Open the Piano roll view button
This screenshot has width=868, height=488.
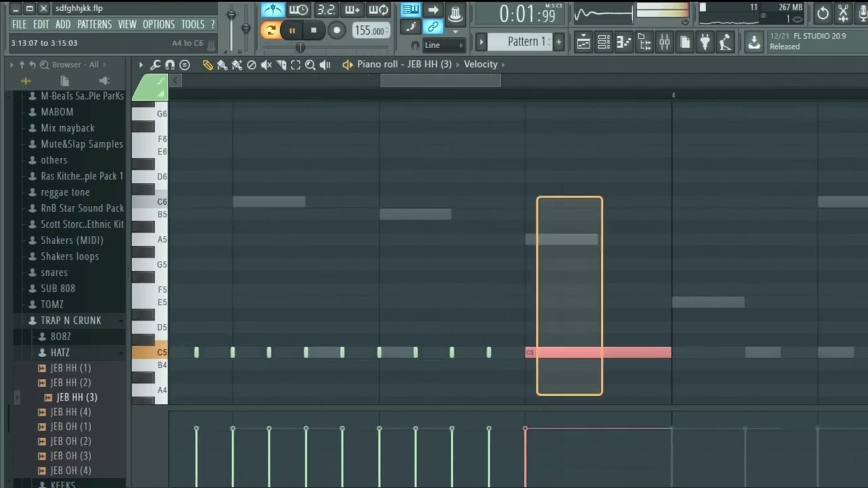(x=624, y=43)
